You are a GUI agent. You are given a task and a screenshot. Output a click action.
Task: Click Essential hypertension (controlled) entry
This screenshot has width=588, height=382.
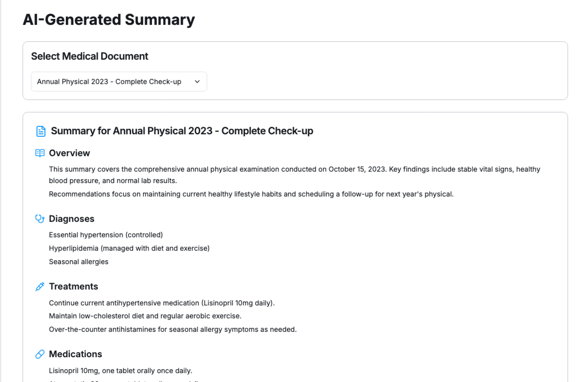click(106, 235)
